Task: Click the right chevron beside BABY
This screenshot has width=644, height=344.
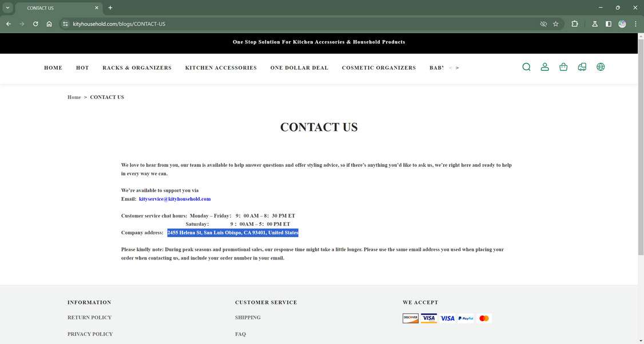Action: pyautogui.click(x=457, y=67)
